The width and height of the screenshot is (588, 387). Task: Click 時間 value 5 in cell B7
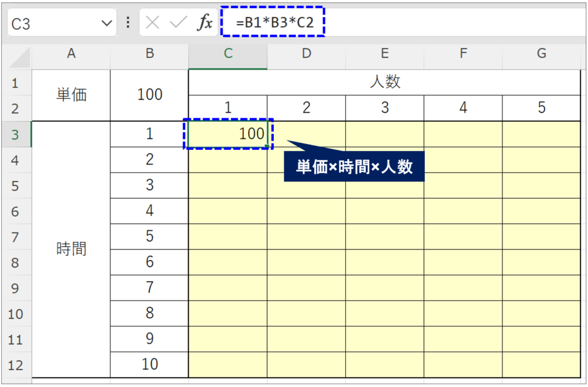point(150,236)
